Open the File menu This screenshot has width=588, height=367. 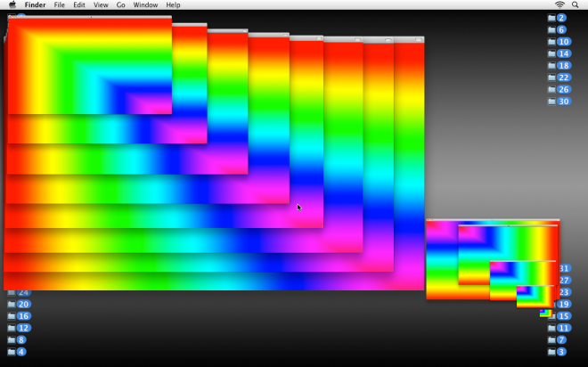tap(59, 5)
